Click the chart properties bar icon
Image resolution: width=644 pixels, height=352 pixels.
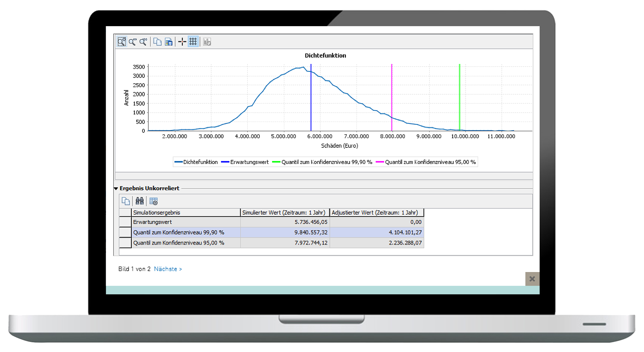click(207, 42)
